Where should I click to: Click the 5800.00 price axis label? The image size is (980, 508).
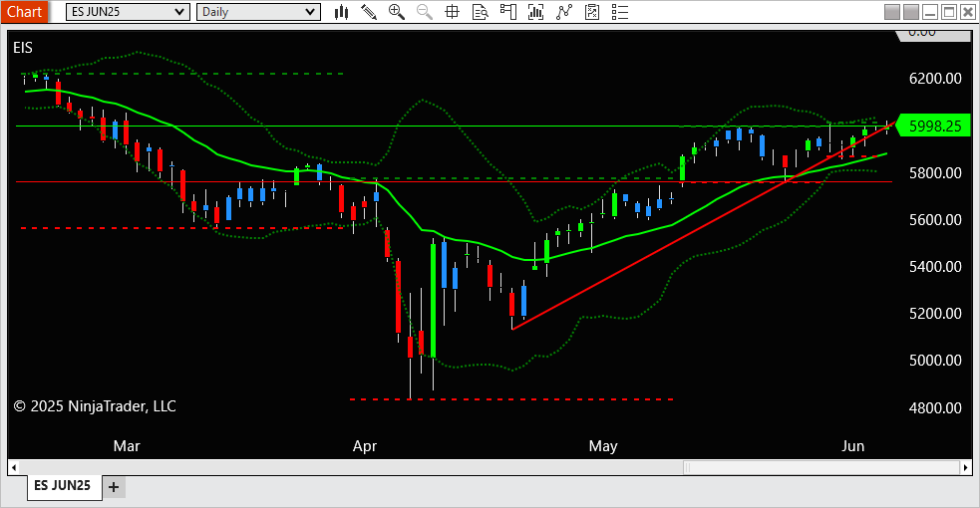pyautogui.click(x=935, y=173)
